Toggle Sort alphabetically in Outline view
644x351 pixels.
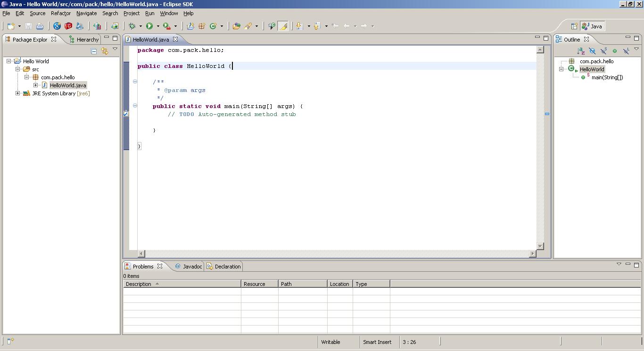581,51
